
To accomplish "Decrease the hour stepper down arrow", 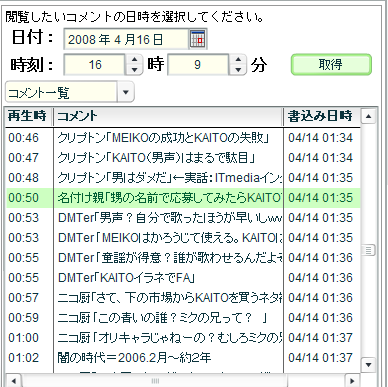I will tap(134, 70).
